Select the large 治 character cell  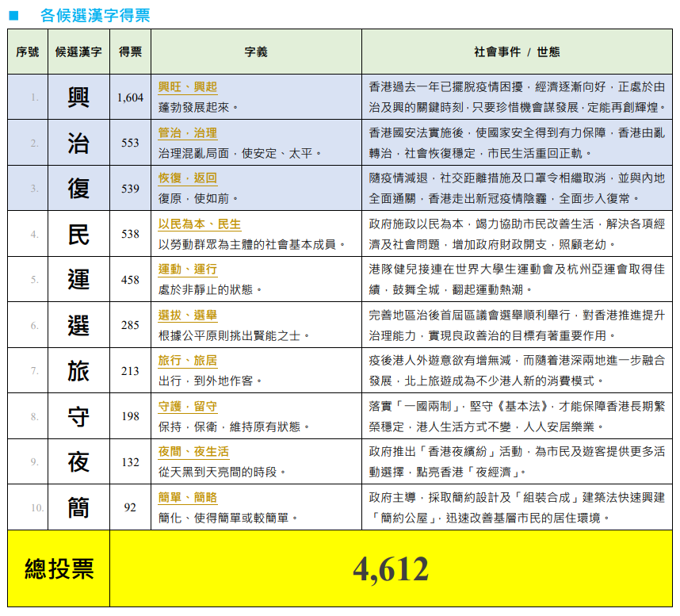[x=78, y=143]
